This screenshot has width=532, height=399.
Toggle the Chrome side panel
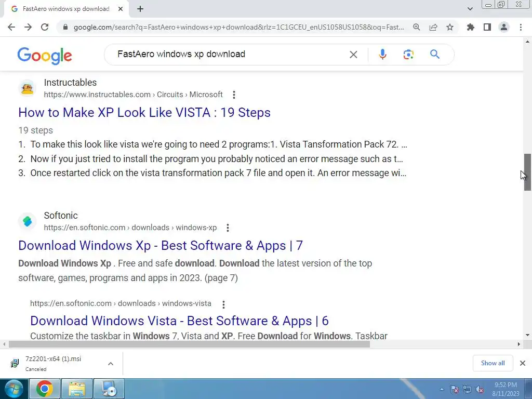(x=487, y=27)
